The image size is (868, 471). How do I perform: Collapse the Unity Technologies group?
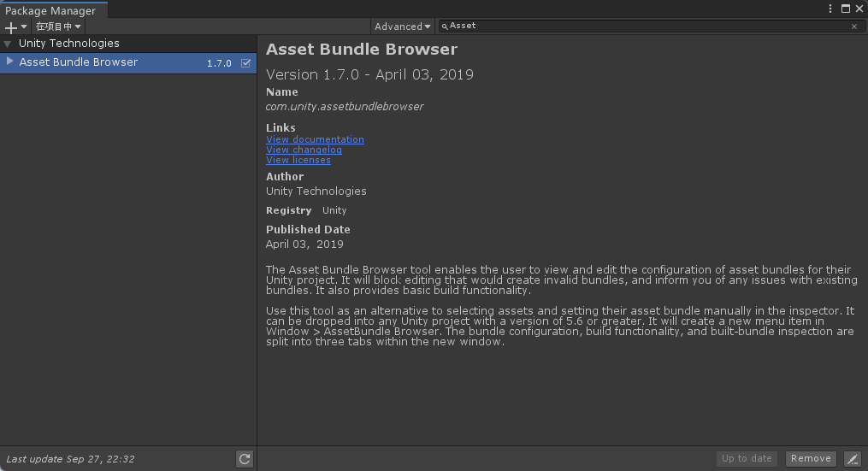(x=8, y=44)
